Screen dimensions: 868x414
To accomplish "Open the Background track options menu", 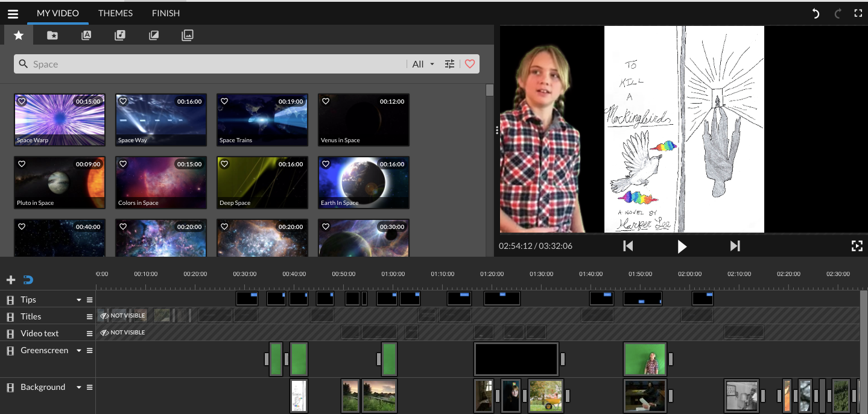I will pyautogui.click(x=90, y=387).
